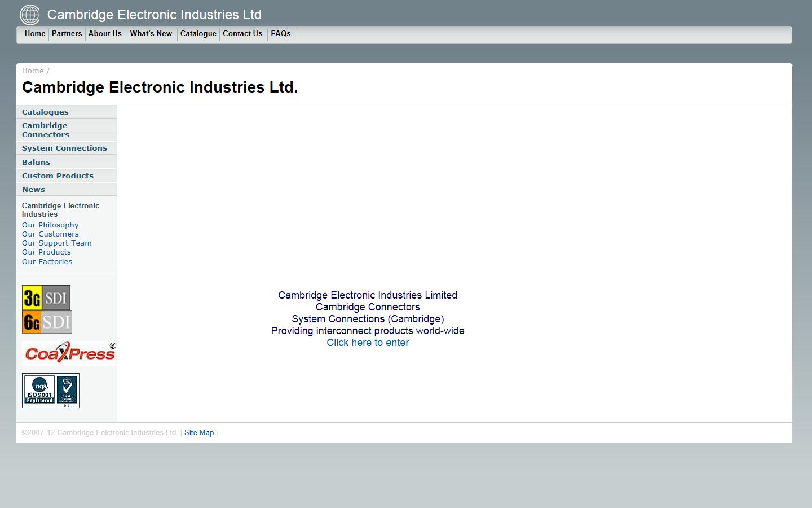Click the Click here to enter link
The width and height of the screenshot is (812, 508).
click(367, 343)
